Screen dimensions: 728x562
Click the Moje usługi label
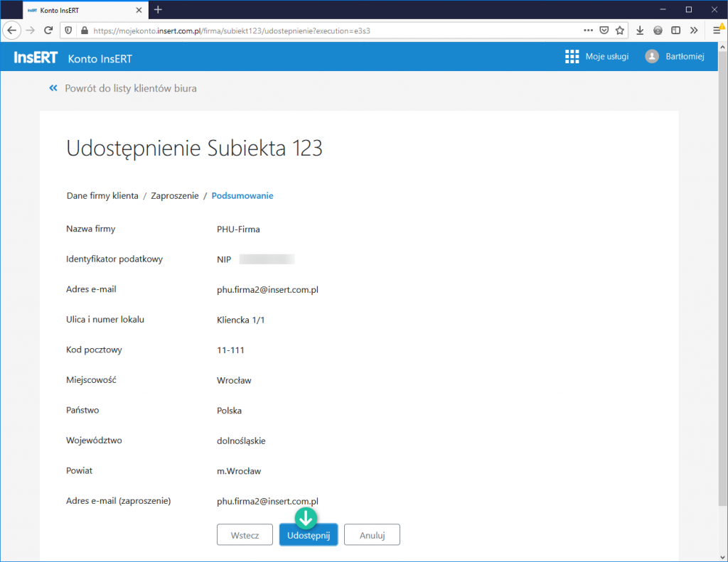[607, 57]
